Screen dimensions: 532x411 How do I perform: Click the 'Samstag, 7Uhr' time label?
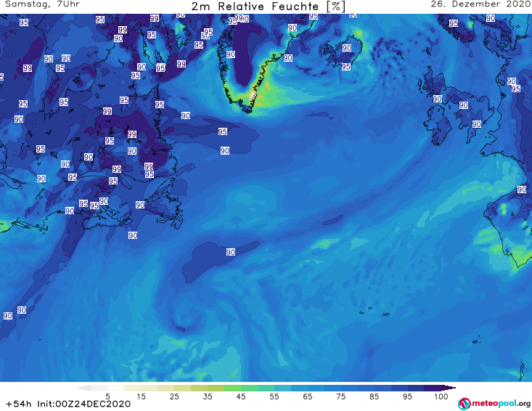click(x=42, y=4)
